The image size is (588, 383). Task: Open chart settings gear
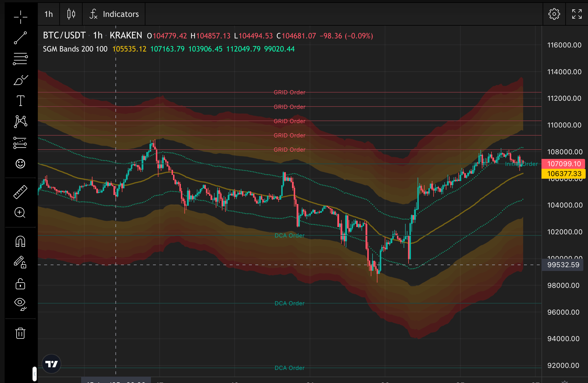coord(554,14)
